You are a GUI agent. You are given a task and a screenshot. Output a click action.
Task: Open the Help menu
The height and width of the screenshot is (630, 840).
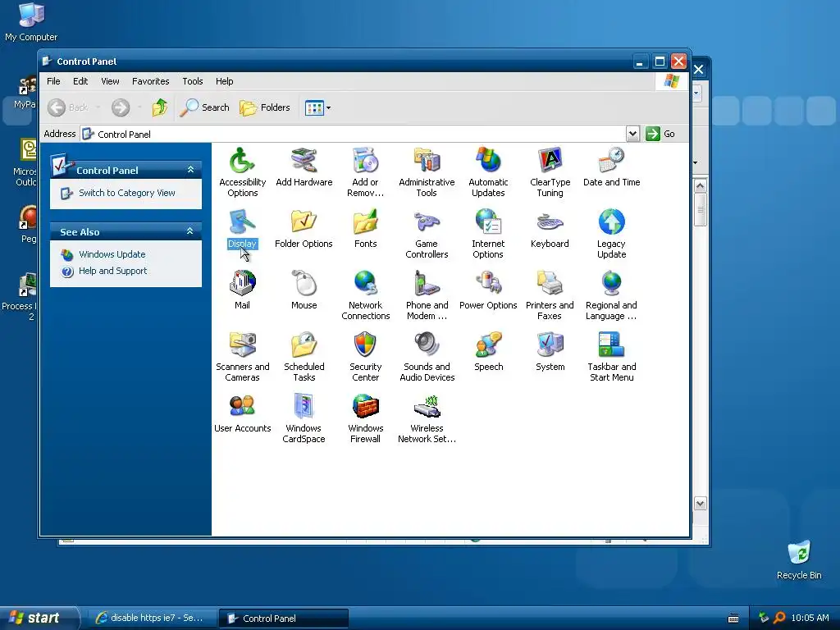225,81
